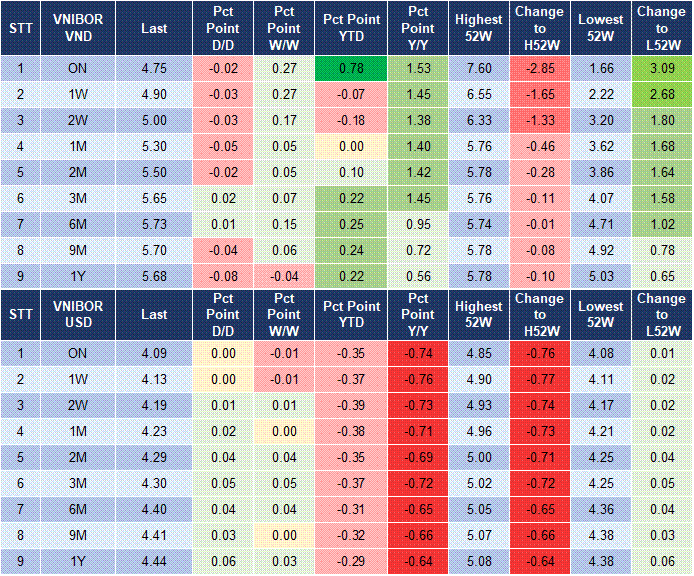The width and height of the screenshot is (694, 576).
Task: Click the 6.55 Highest 52W cell
Action: coord(479,94)
